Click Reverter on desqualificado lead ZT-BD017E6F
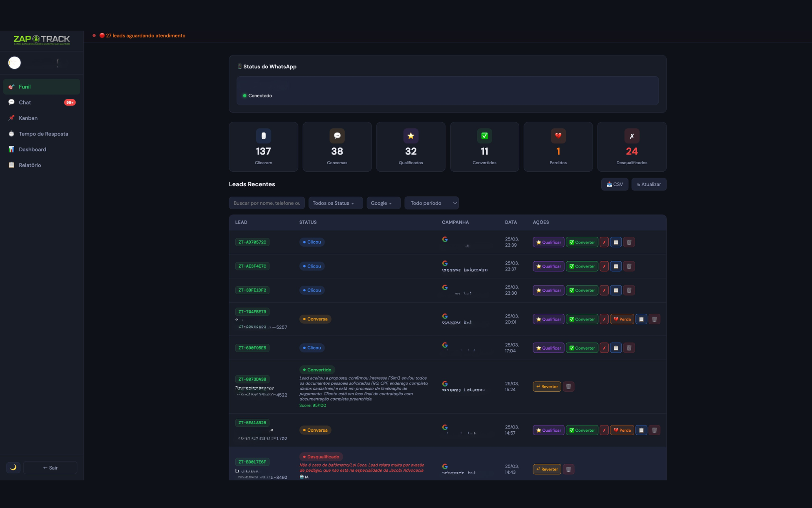 pos(546,469)
